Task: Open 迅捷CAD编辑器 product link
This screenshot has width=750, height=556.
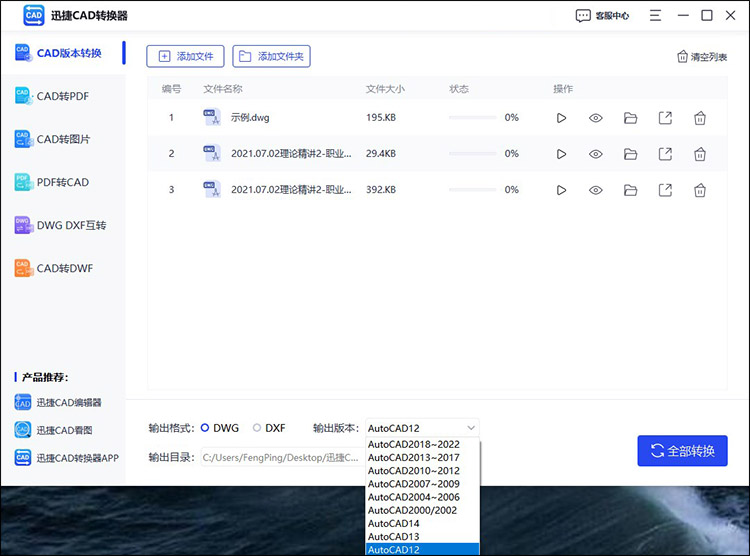Action: point(58,402)
